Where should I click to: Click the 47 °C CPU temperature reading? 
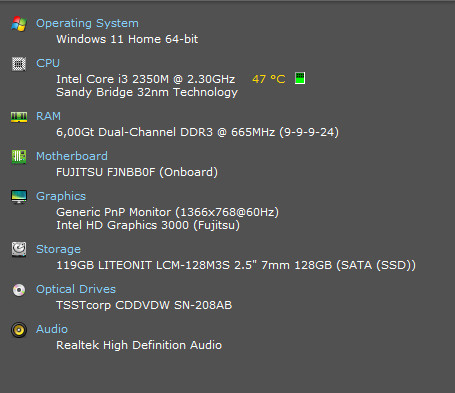[269, 79]
